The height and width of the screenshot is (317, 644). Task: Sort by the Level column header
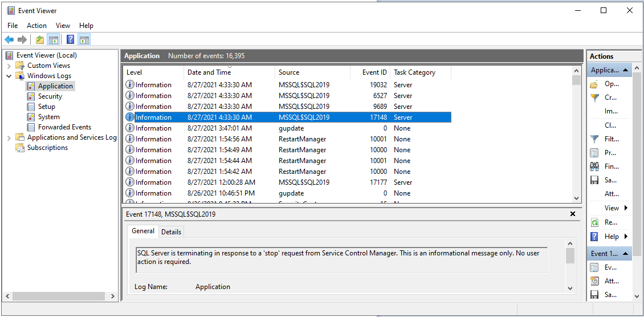pos(153,72)
